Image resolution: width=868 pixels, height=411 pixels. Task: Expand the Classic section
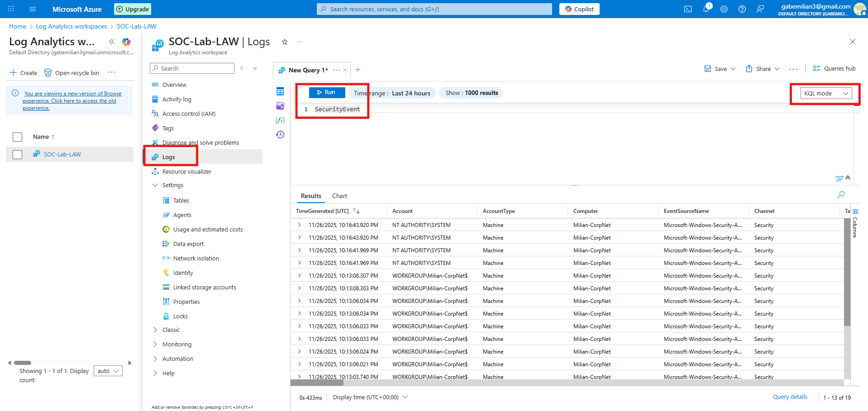[155, 330]
